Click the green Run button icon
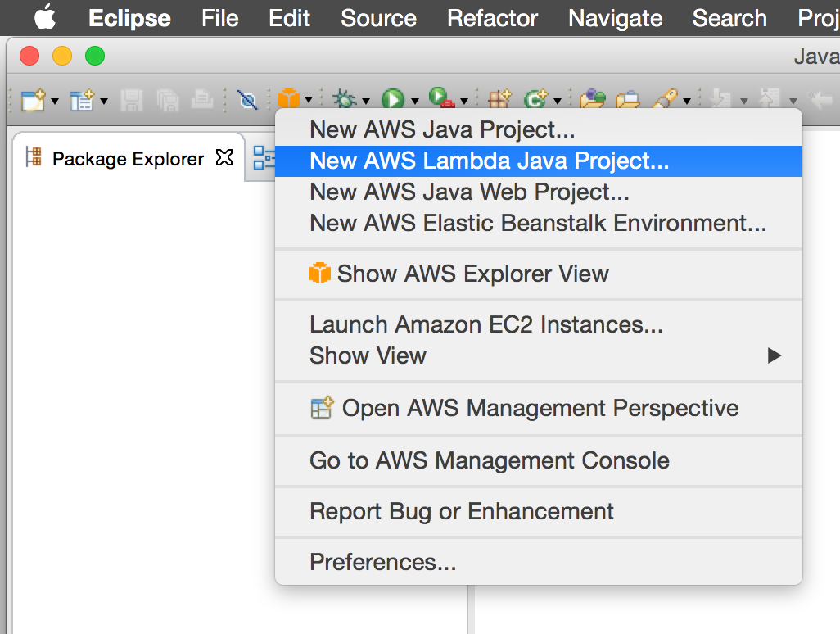The height and width of the screenshot is (634, 840). click(x=393, y=100)
